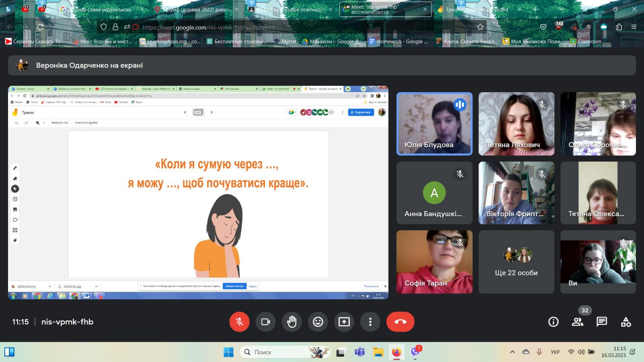Select Юлія Блудова video tile
Image resolution: width=644 pixels, height=362 pixels.
434,124
